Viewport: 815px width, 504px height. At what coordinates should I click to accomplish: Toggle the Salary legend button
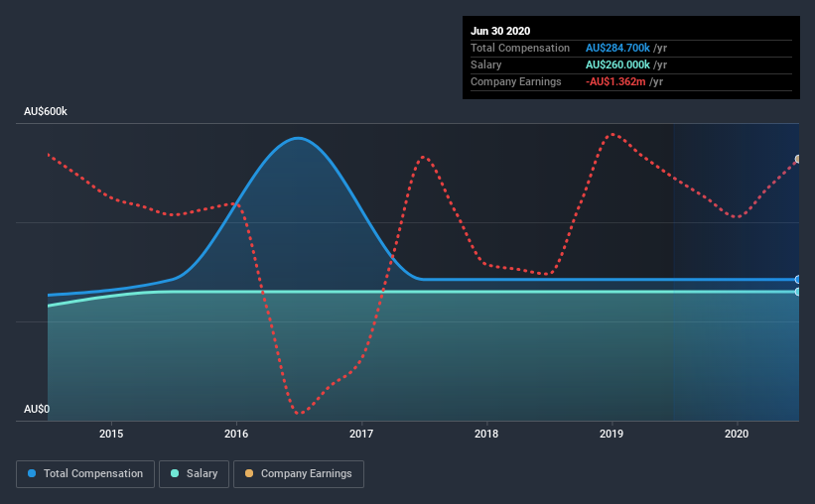point(194,474)
